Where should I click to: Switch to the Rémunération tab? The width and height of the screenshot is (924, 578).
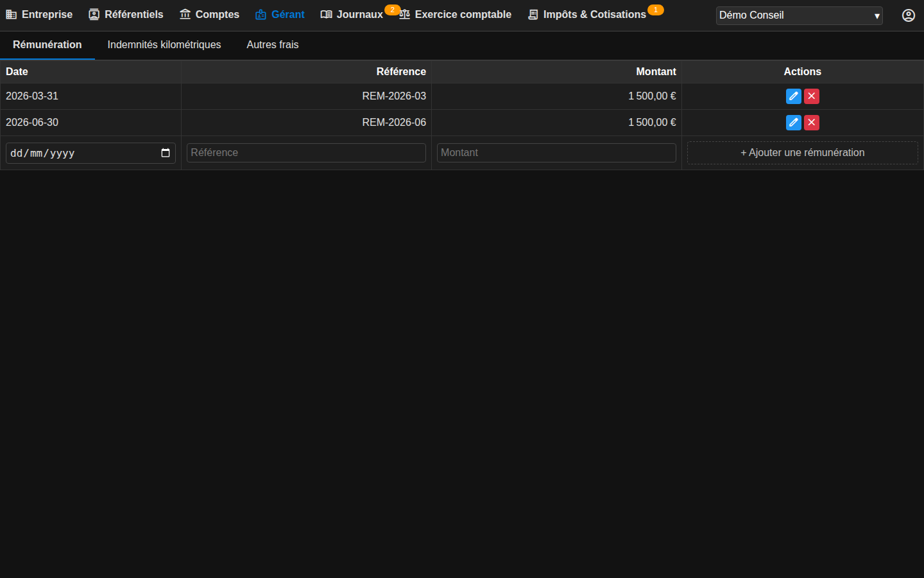pyautogui.click(x=47, y=45)
